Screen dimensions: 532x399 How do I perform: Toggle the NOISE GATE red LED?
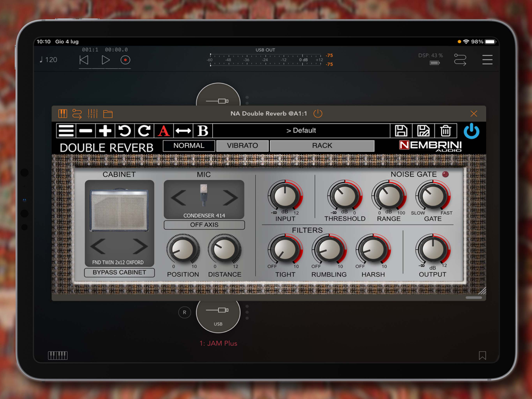tap(445, 174)
